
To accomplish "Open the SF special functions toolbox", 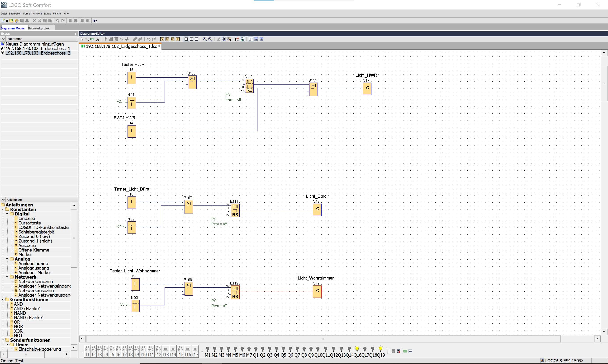I will [173, 39].
